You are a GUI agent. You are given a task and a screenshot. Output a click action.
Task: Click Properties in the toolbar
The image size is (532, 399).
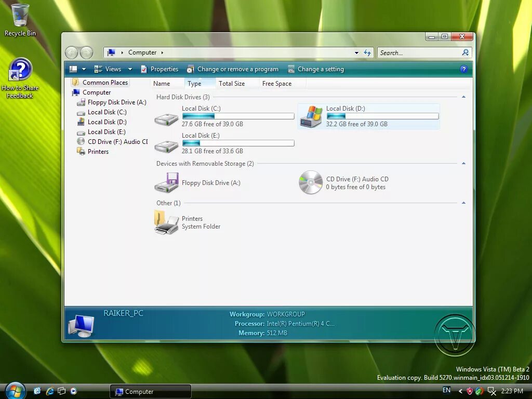(x=159, y=69)
